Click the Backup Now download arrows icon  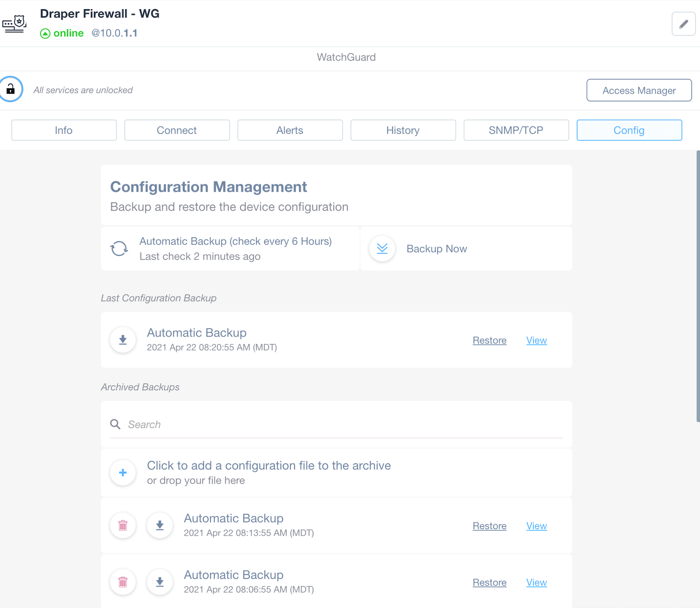(x=382, y=249)
